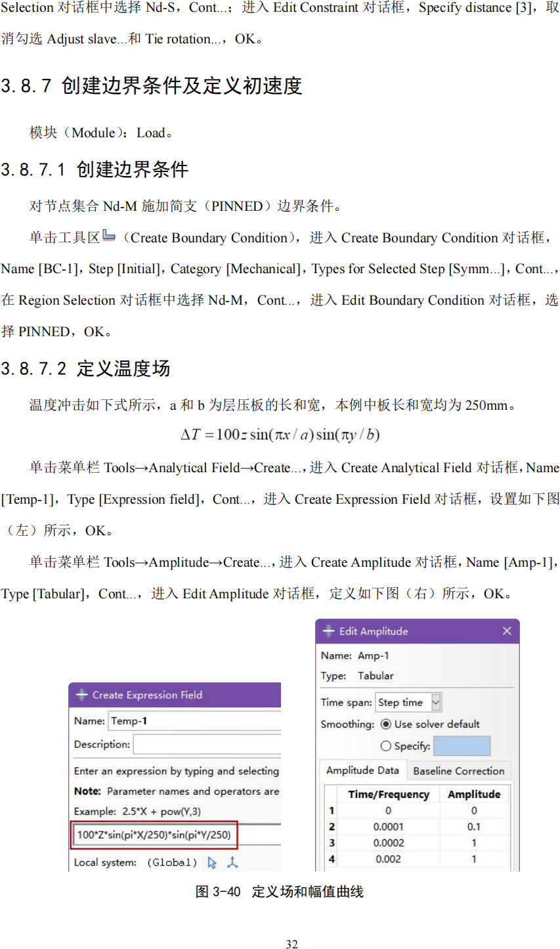The image size is (560, 949).
Task: Close the Edit Amplitude dialog
Action: coord(507,630)
